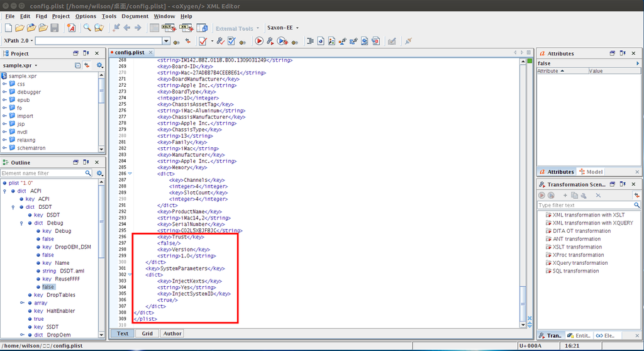Select the Entit.. tab at bottom right

579,336
